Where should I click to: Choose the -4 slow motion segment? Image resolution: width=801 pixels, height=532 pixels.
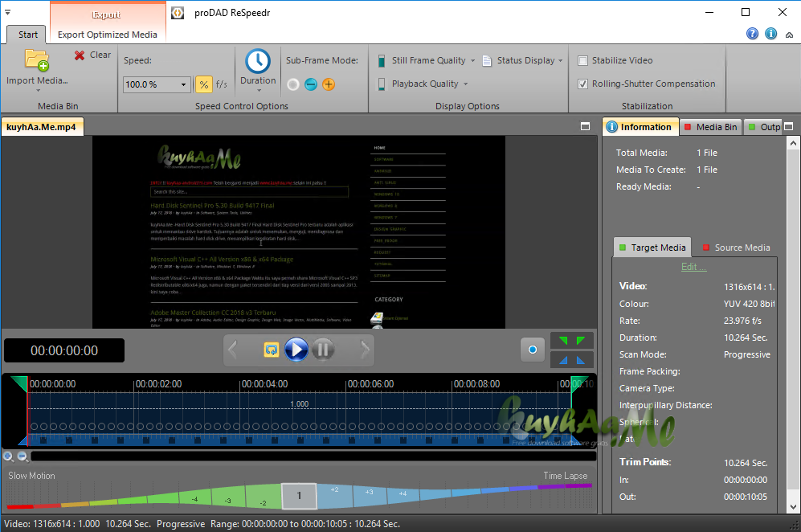[x=194, y=499]
